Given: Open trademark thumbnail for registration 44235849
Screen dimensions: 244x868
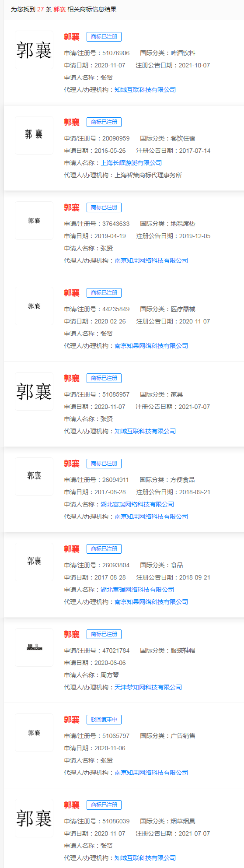Looking at the screenshot, I should pos(34,306).
